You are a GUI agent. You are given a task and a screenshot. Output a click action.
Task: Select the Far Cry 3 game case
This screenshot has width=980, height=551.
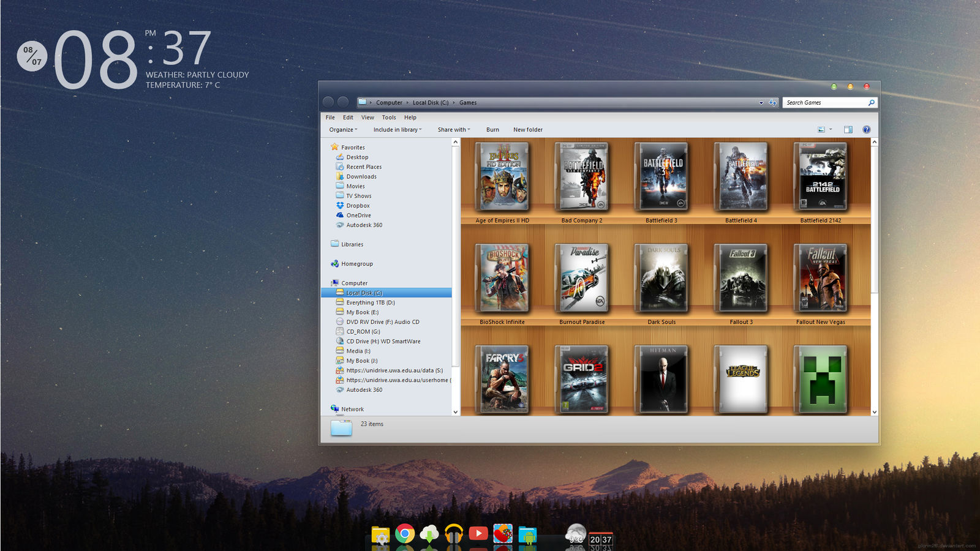502,380
